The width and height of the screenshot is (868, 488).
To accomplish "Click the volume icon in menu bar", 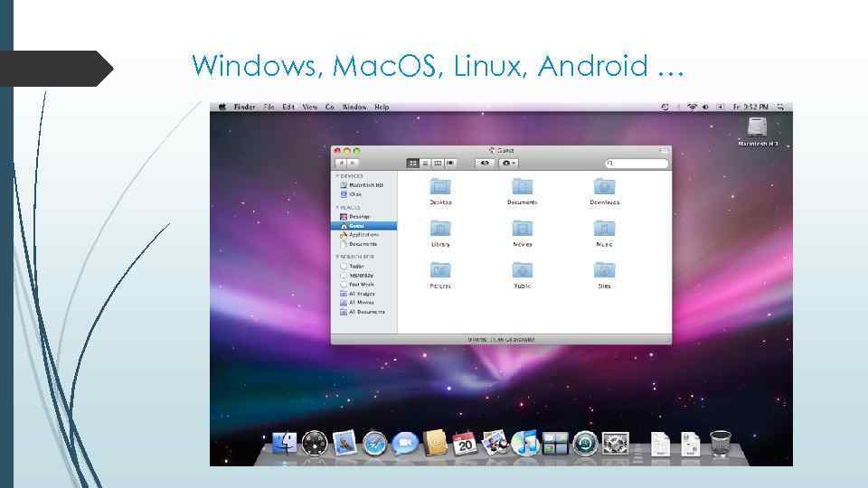I will pos(706,107).
